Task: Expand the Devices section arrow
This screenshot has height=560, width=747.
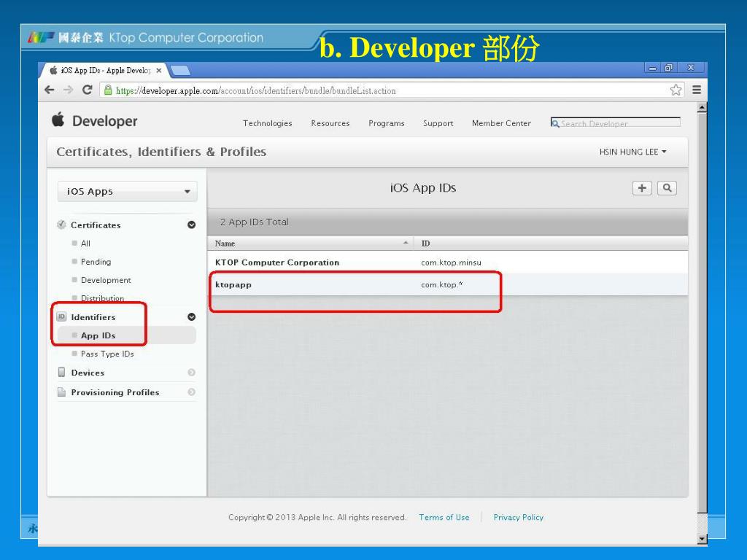Action: click(192, 373)
